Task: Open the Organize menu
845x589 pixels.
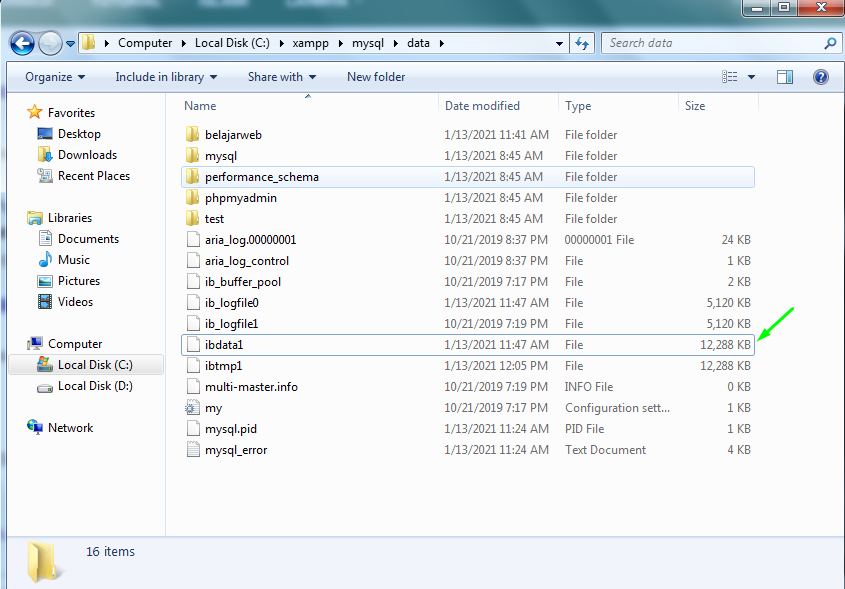Action: click(55, 77)
